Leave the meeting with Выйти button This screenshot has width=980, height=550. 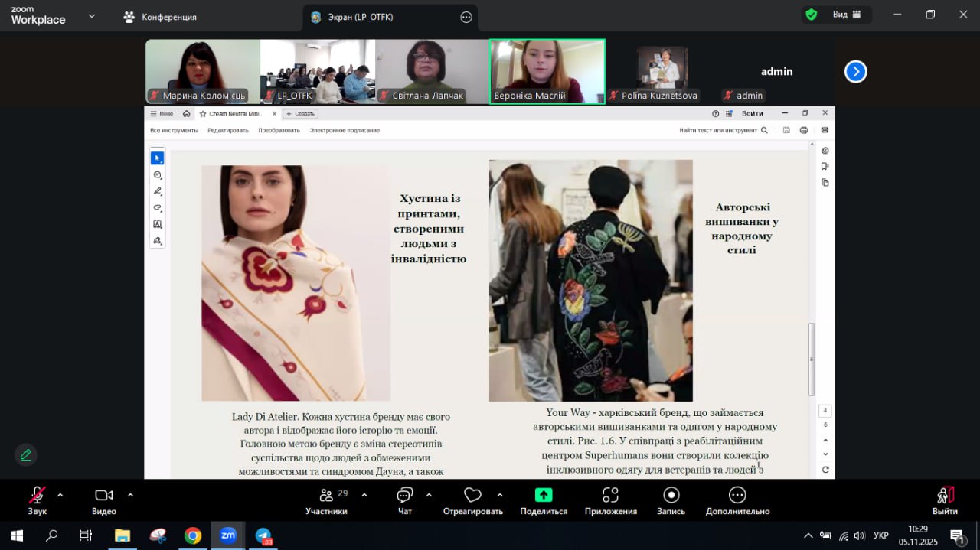(946, 500)
